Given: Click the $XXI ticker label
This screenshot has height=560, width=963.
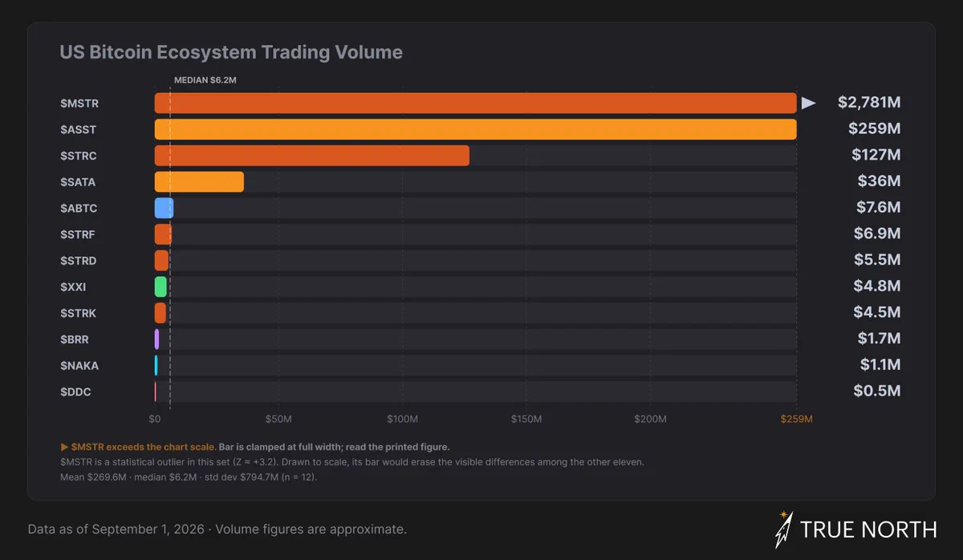Looking at the screenshot, I should pyautogui.click(x=73, y=287).
